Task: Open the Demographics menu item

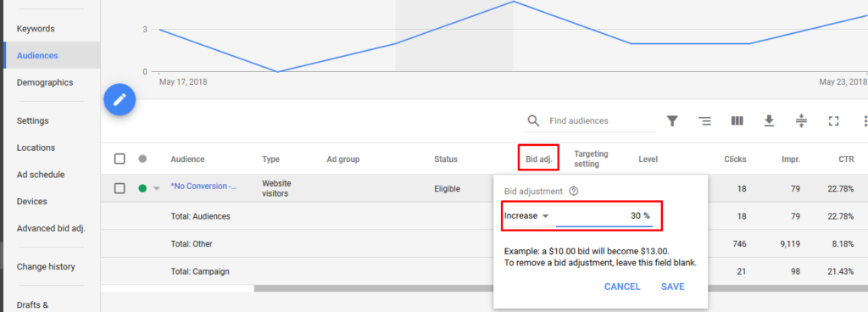Action: coord(45,82)
